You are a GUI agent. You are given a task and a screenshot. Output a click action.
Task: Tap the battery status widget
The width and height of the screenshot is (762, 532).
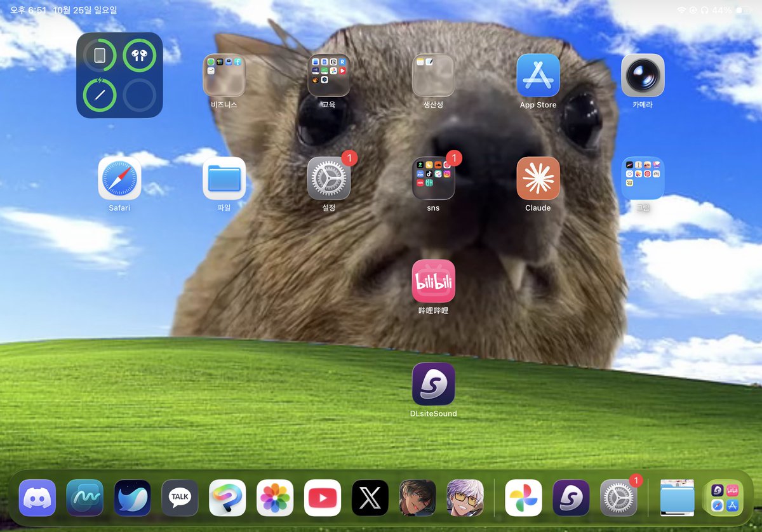pos(119,75)
